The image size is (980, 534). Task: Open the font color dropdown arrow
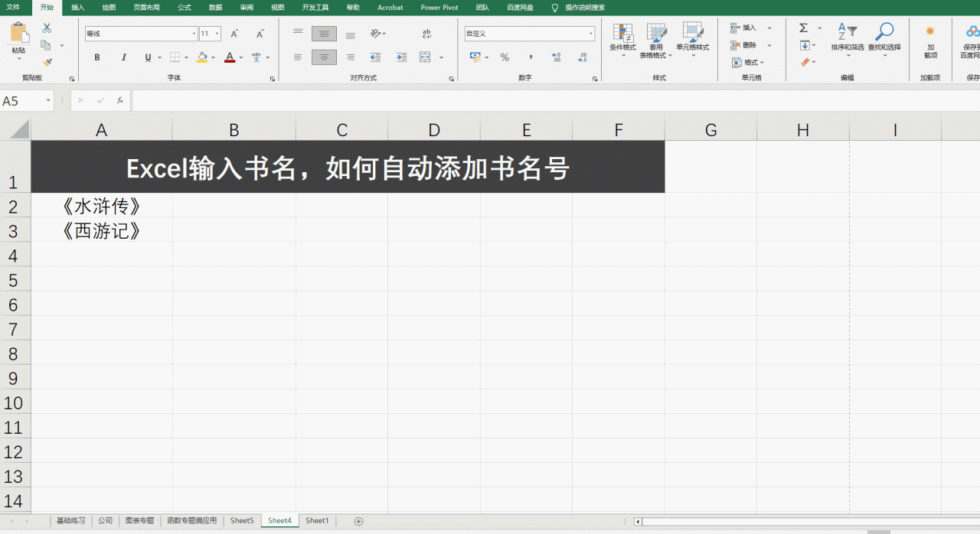tap(240, 57)
